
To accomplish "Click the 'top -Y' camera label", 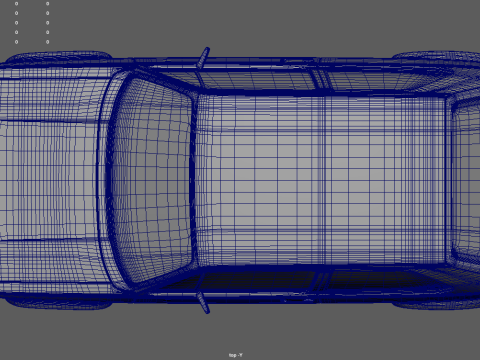I will tap(236, 355).
